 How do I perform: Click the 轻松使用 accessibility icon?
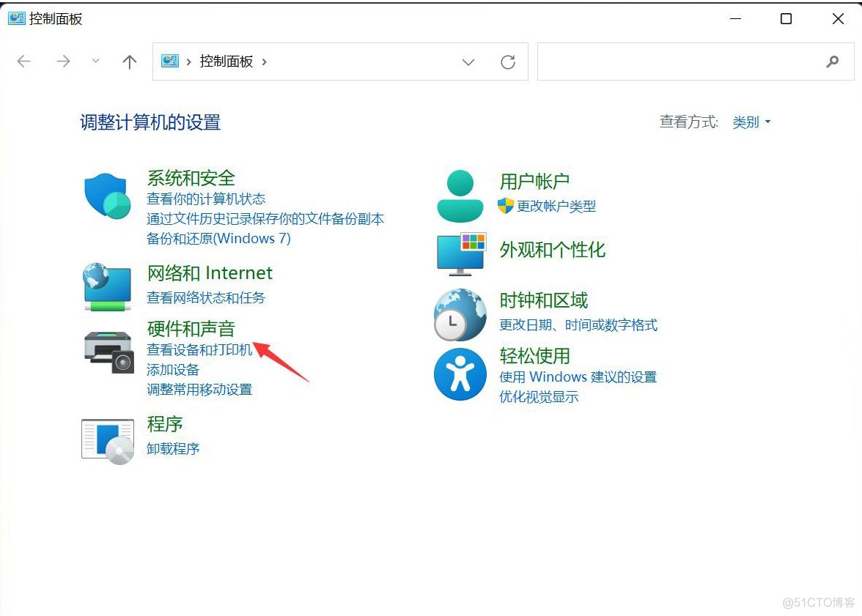[x=460, y=374]
